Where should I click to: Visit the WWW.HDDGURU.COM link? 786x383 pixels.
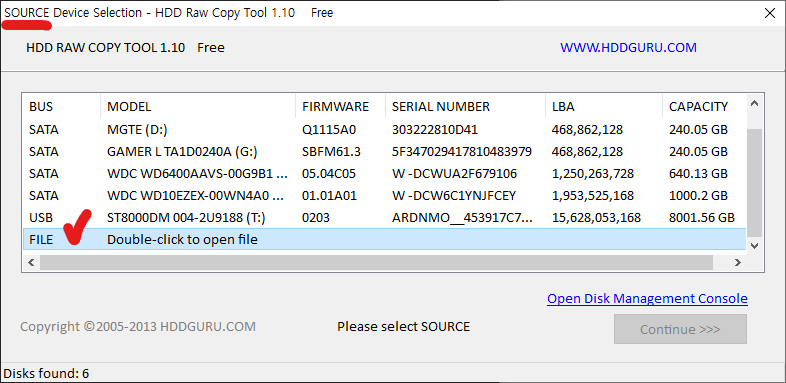coord(628,48)
